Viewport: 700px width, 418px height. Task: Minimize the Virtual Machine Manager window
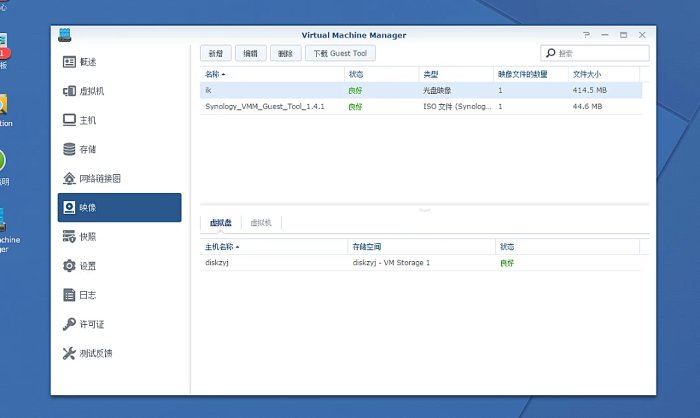coord(605,35)
